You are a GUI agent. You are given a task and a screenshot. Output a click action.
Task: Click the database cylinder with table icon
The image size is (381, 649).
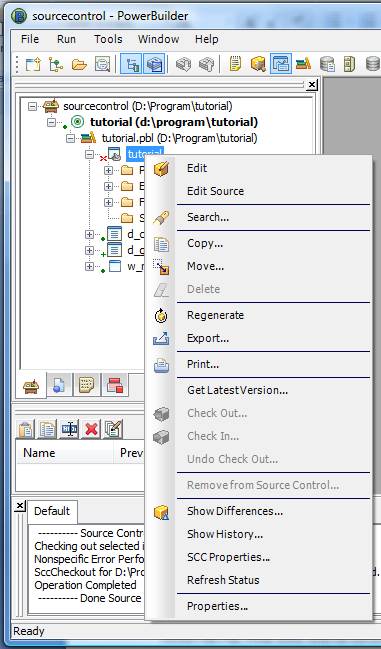[327, 64]
